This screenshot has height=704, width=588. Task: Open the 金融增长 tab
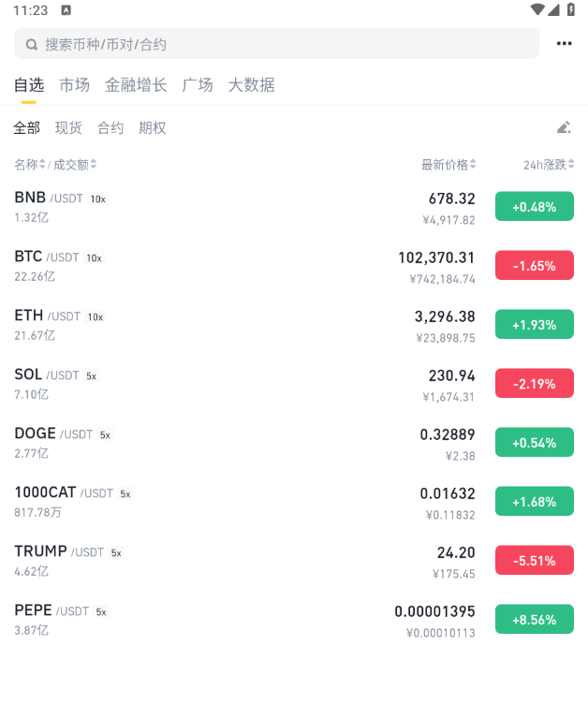tap(136, 85)
